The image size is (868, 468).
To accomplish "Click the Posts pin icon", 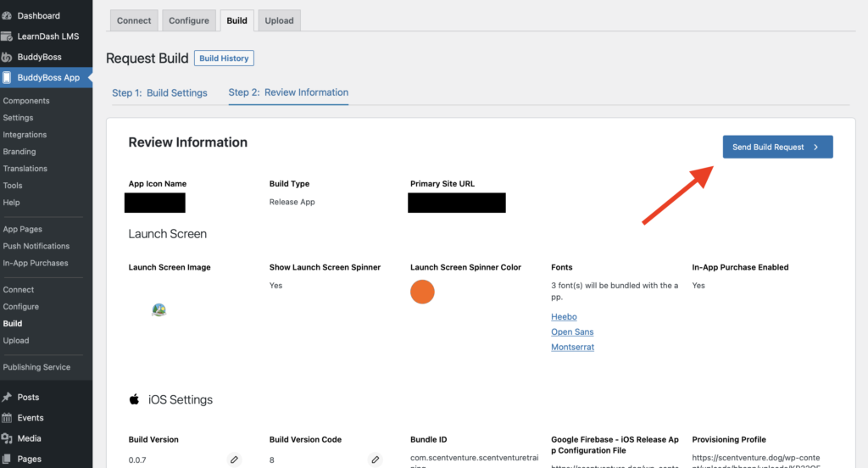I will point(8,397).
